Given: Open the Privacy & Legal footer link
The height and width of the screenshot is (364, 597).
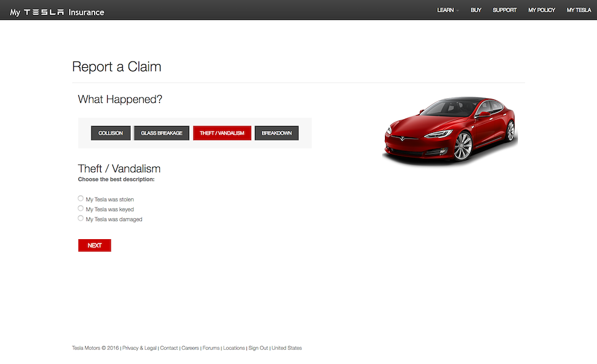Looking at the screenshot, I should point(139,348).
